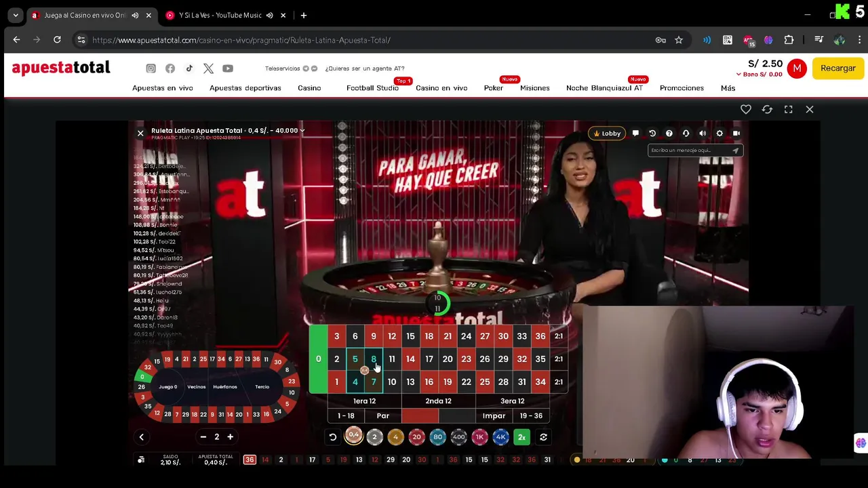Switch to Y Si La Ves YouTube Music tab
The height and width of the screenshot is (488, 868).
pyautogui.click(x=220, y=15)
